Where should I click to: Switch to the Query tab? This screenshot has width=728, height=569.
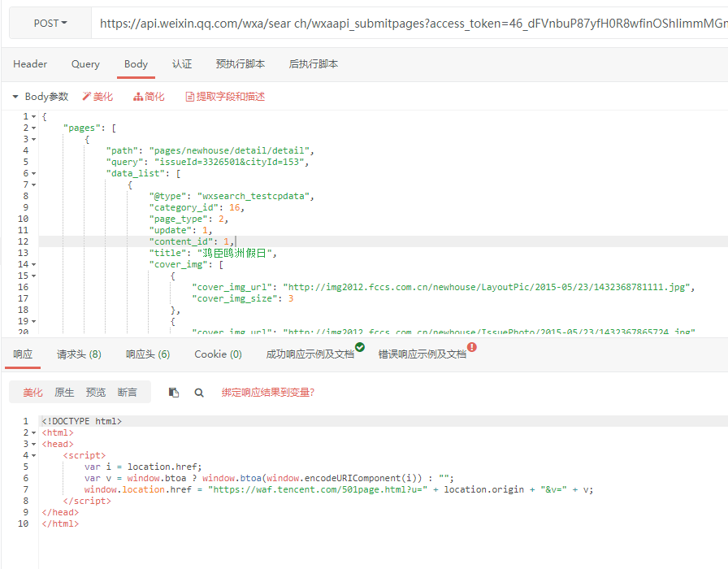pos(85,64)
